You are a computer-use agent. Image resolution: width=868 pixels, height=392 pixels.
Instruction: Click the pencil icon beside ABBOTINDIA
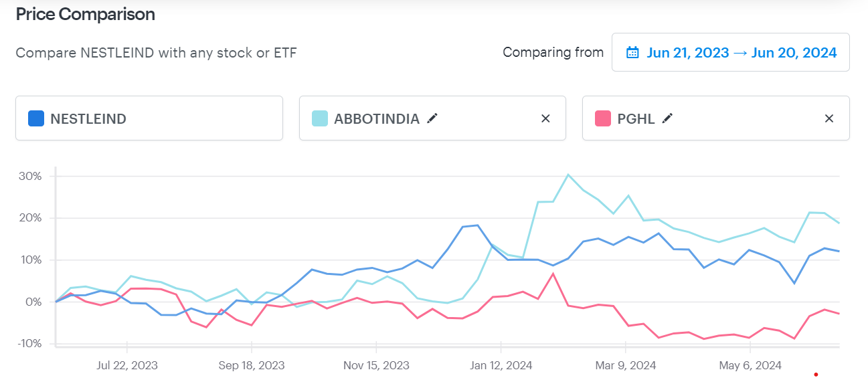coord(433,118)
